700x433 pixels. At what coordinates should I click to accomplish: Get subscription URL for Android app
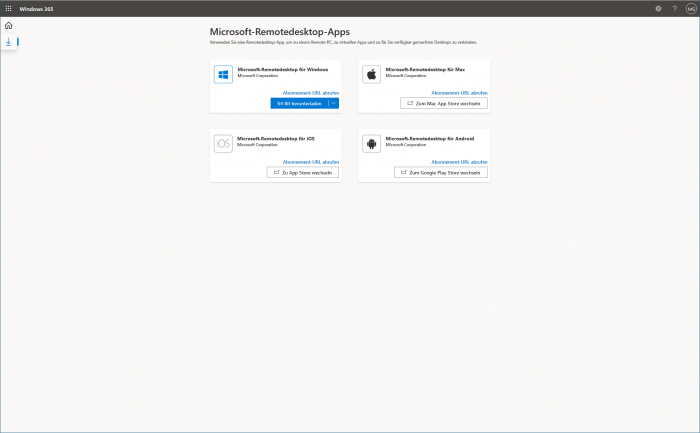click(459, 162)
